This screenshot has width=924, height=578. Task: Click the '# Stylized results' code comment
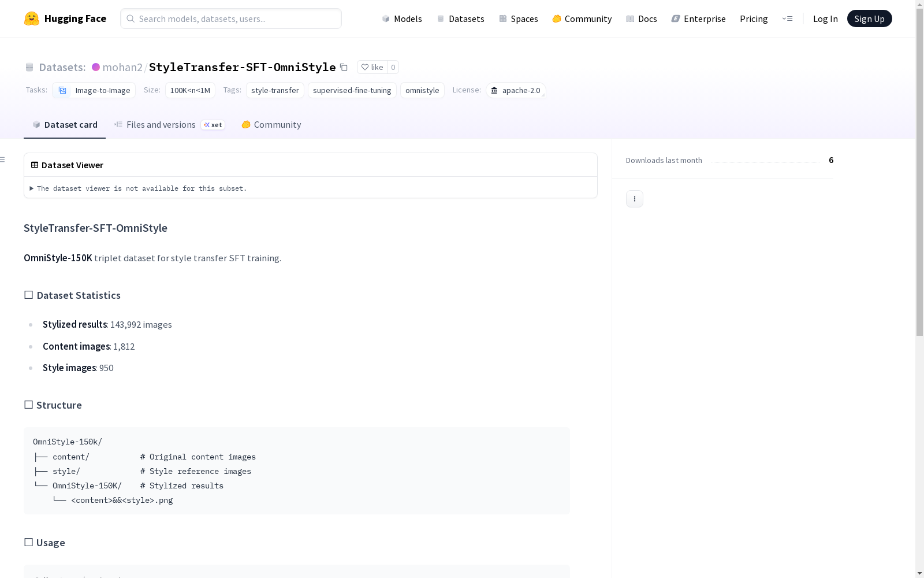pyautogui.click(x=182, y=486)
